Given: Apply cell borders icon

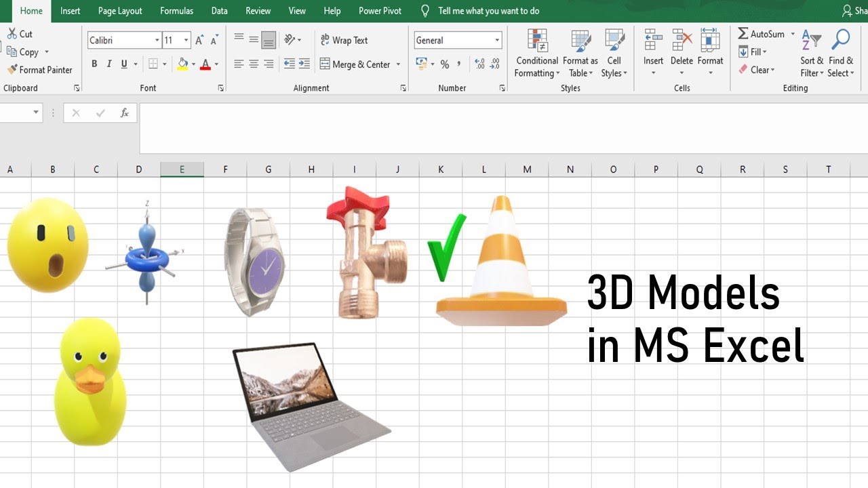Looking at the screenshot, I should point(153,64).
